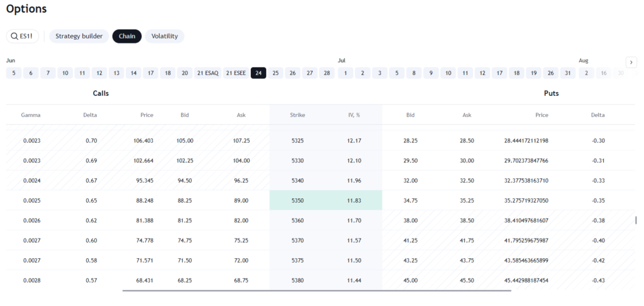
Task: Select the August 2 expiration
Action: 587,73
